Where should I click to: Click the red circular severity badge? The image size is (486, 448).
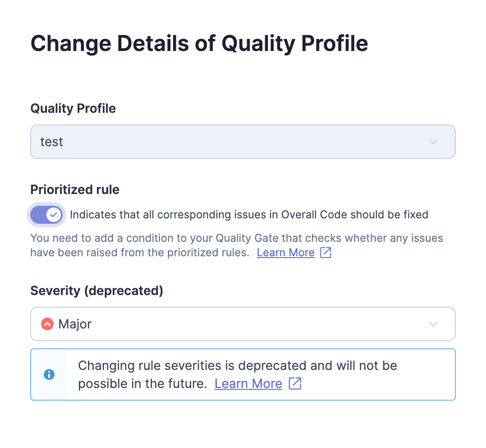click(47, 324)
